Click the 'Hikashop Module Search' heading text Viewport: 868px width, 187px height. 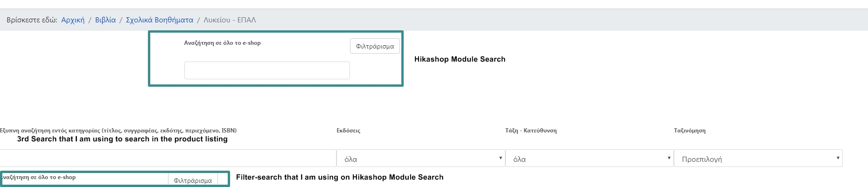click(460, 59)
